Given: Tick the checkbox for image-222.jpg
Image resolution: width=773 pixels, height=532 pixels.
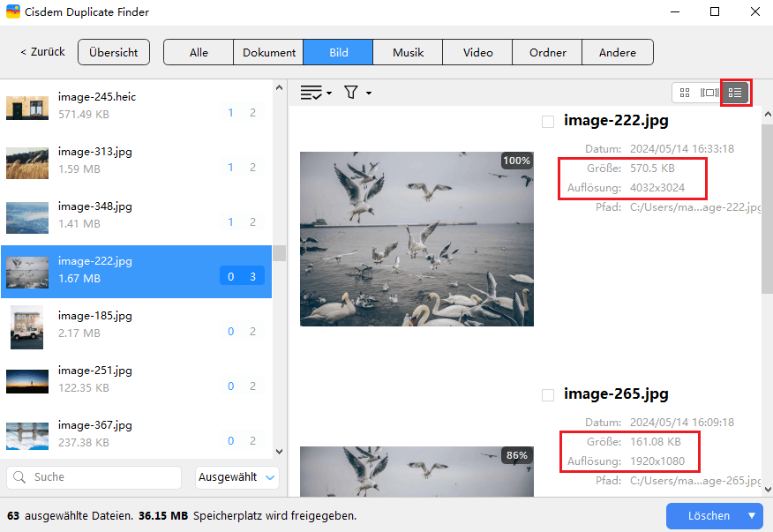Looking at the screenshot, I should [x=548, y=121].
